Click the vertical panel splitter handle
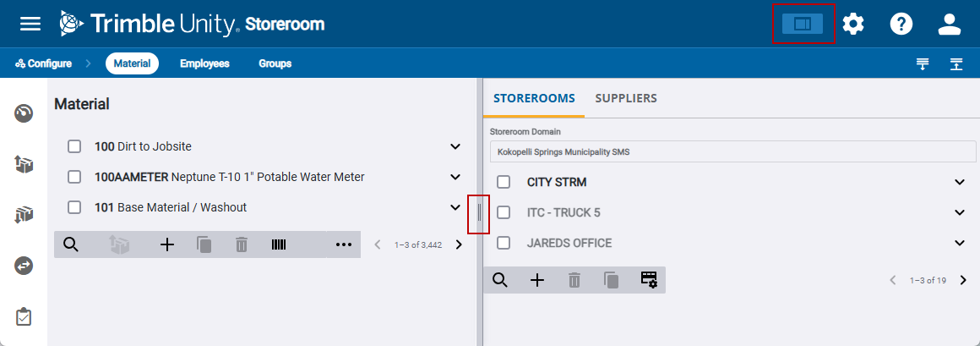Viewport: 980px width, 346px height. pyautogui.click(x=479, y=212)
